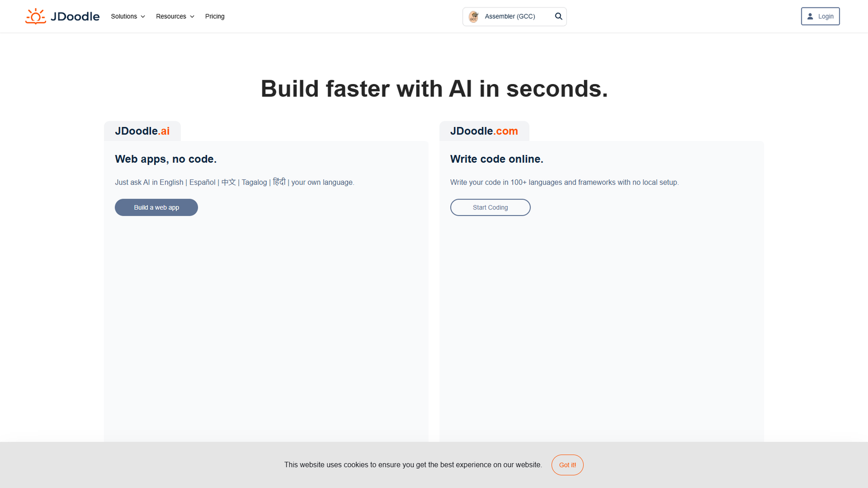Screen dimensions: 868x488
Task: Focus the Assembler (GCC) search field
Action: (514, 16)
